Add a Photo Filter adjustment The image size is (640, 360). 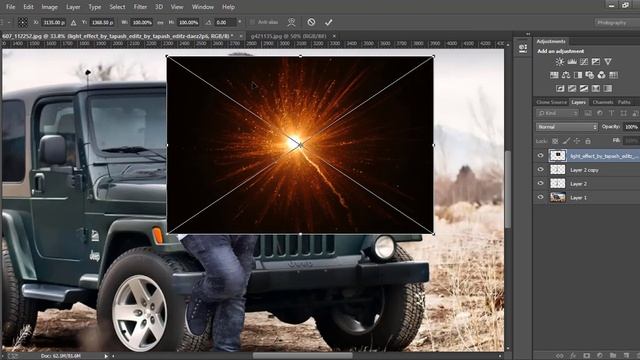[x=590, y=75]
